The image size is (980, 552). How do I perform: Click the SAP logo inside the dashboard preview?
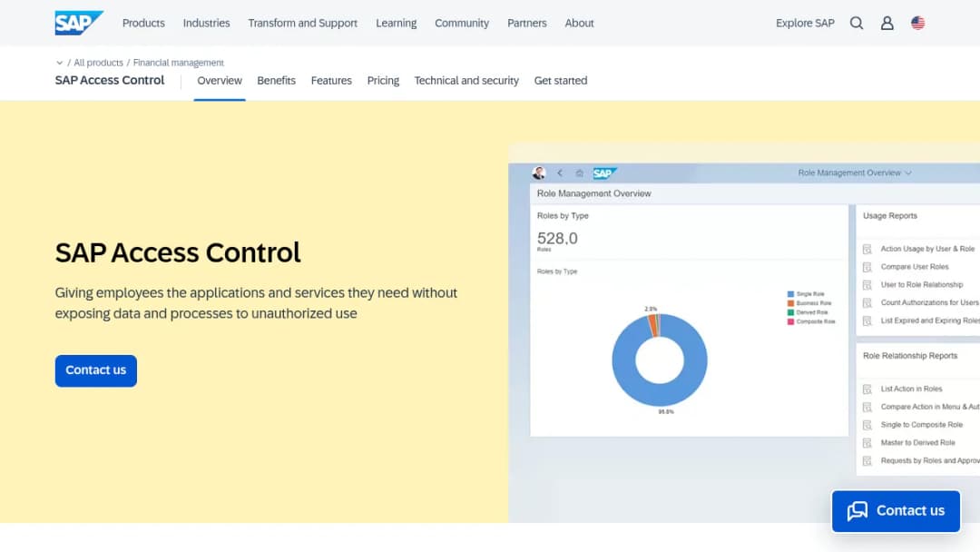pyautogui.click(x=604, y=173)
